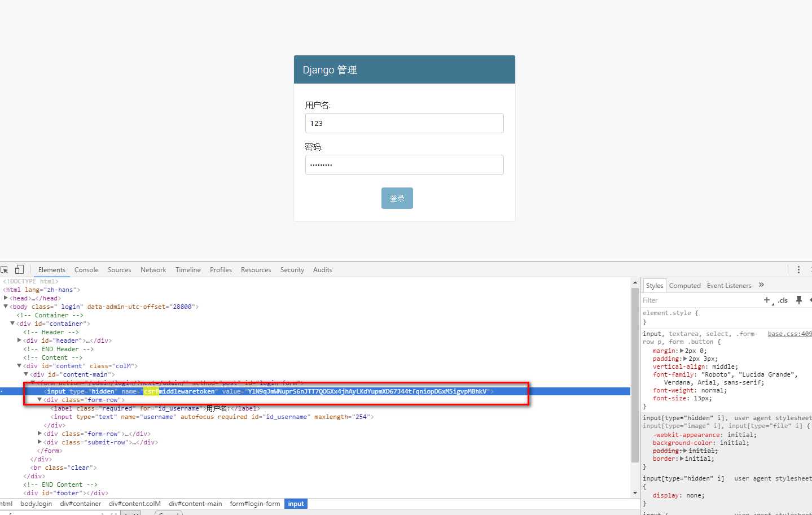
Task: Click the Elements panel vertical scrollbar thumb
Action: (x=635, y=376)
